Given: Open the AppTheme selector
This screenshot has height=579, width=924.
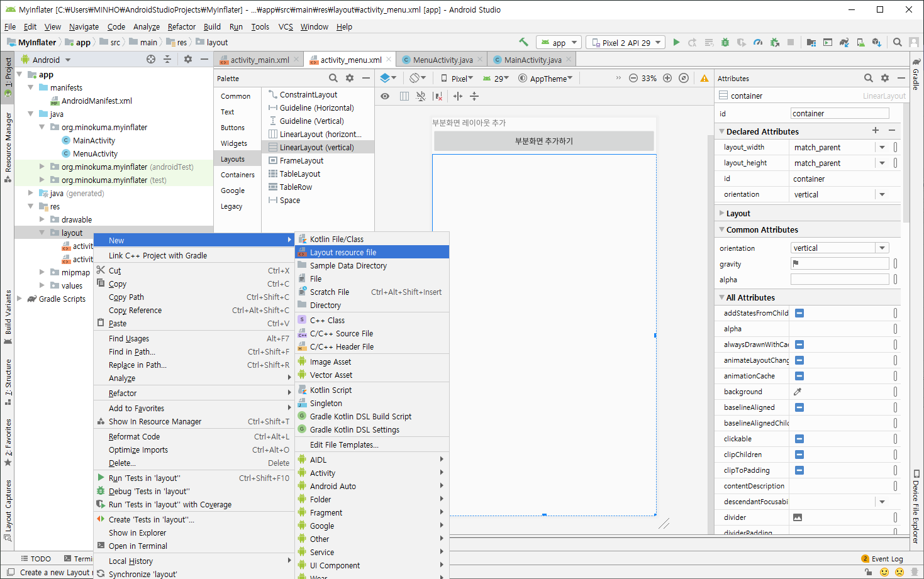Looking at the screenshot, I should click(x=545, y=79).
